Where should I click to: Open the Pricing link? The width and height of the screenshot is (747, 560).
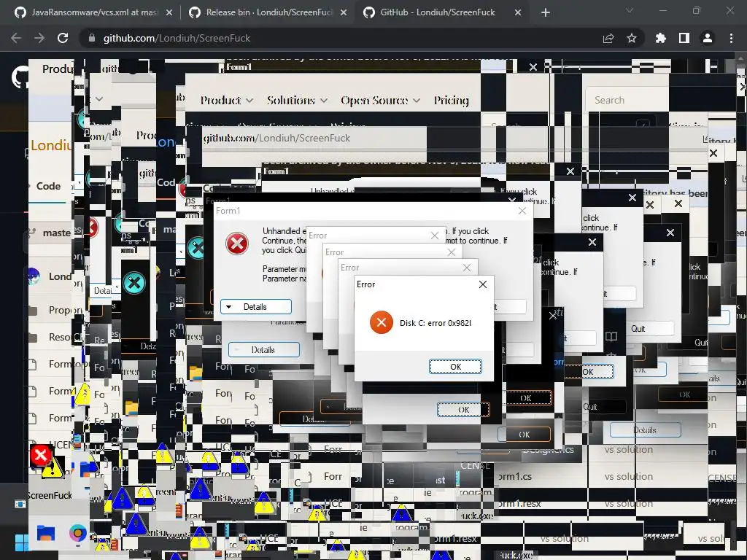[x=451, y=101]
